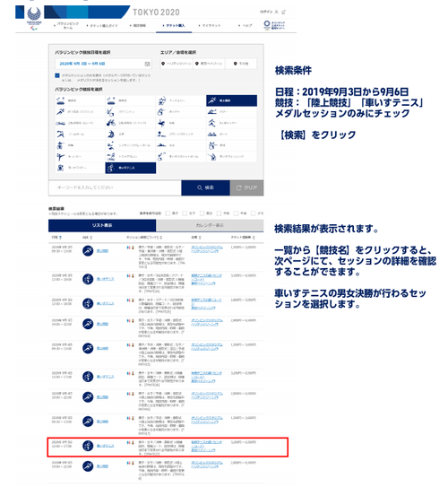Select the Wheelchair fencing sport tile
The width and height of the screenshot is (448, 487).
231,157
